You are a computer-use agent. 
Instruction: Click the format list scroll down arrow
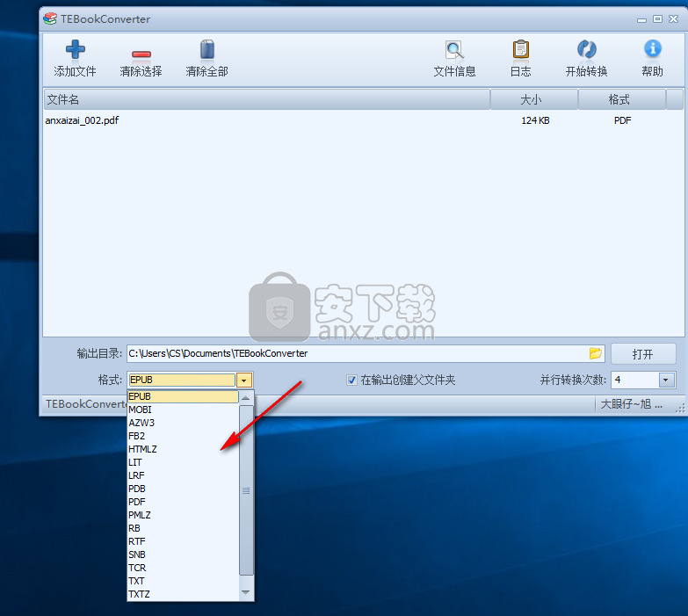pyautogui.click(x=246, y=593)
